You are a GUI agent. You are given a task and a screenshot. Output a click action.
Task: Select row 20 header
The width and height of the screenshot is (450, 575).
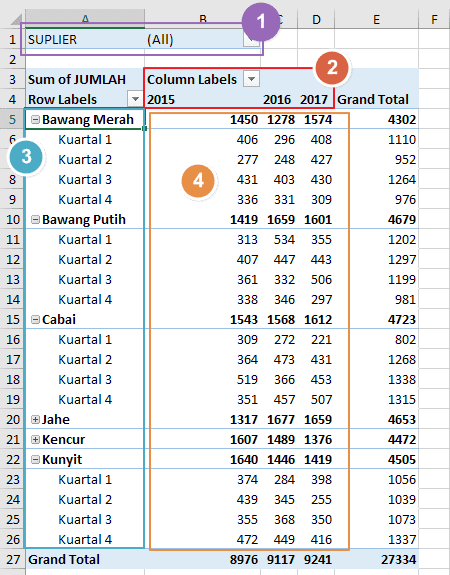(12, 420)
